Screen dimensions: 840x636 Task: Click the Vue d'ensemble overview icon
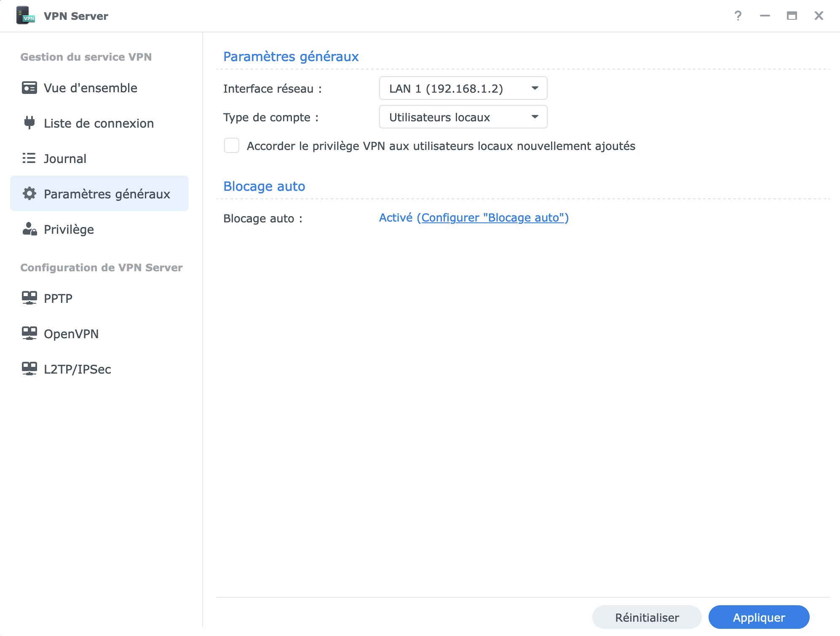[x=29, y=88]
